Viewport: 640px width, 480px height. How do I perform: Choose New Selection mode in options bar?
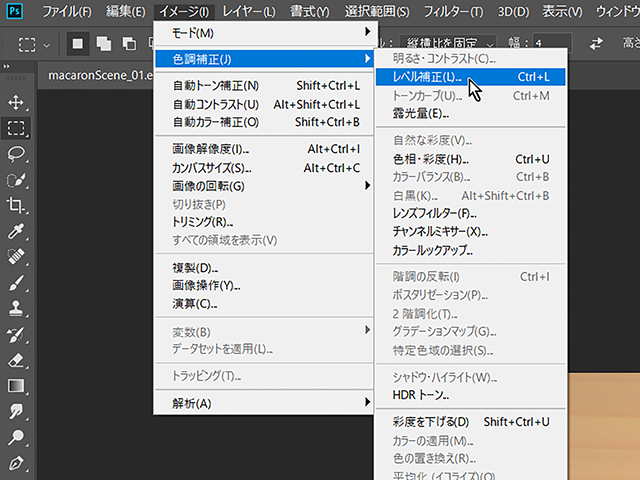click(x=78, y=44)
